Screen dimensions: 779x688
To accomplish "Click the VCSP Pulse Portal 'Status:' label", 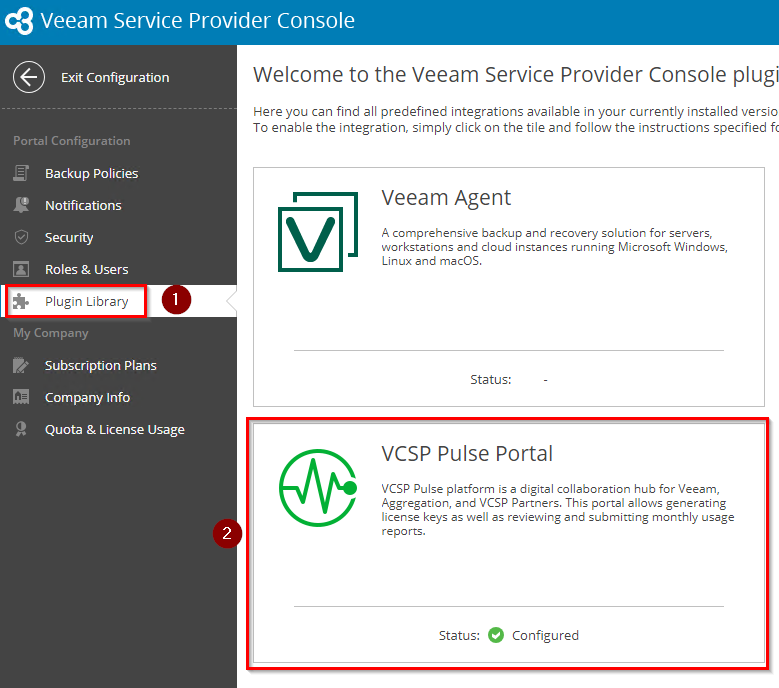I will (460, 635).
